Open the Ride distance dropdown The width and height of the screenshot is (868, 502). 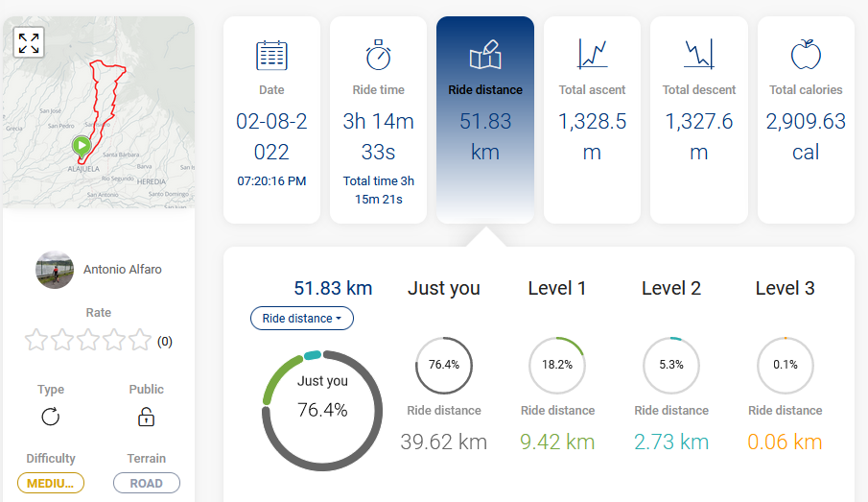point(302,319)
